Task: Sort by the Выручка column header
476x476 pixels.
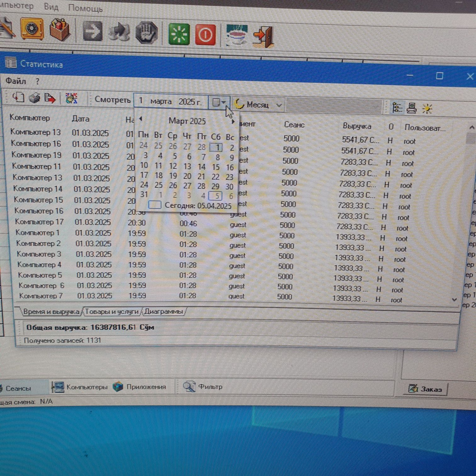Action: click(357, 126)
